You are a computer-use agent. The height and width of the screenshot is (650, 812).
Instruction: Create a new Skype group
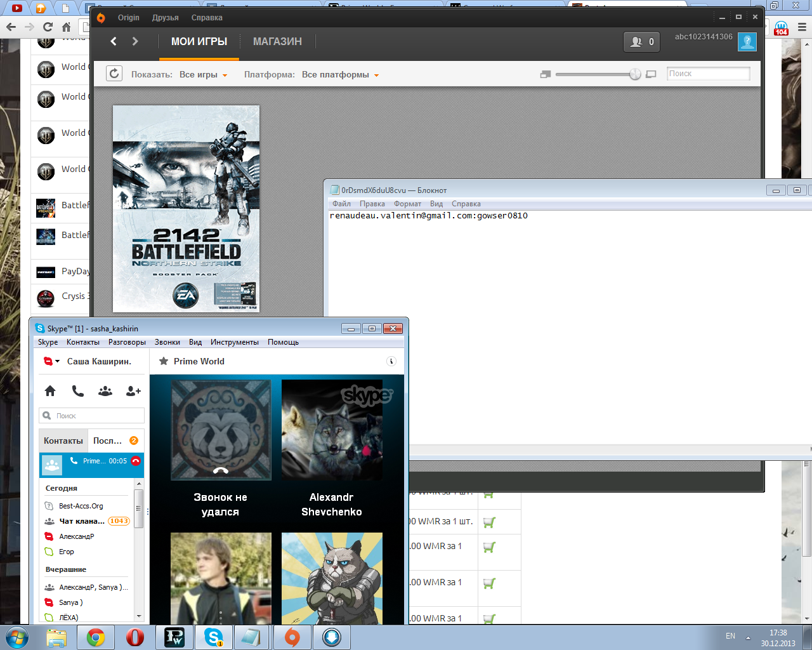pyautogui.click(x=105, y=391)
